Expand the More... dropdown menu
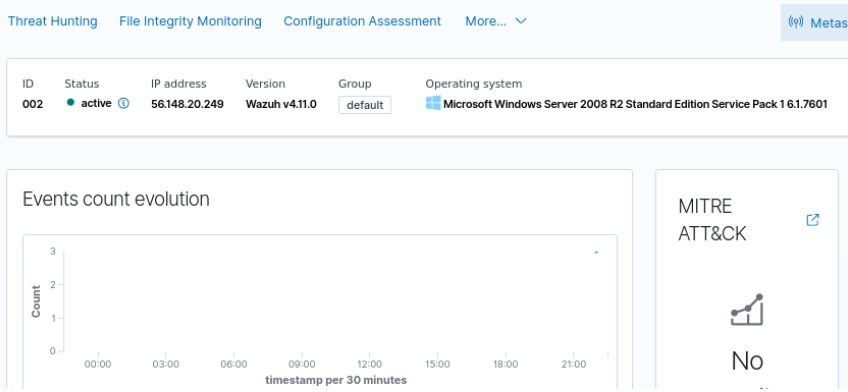The width and height of the screenshot is (848, 392). [x=496, y=21]
